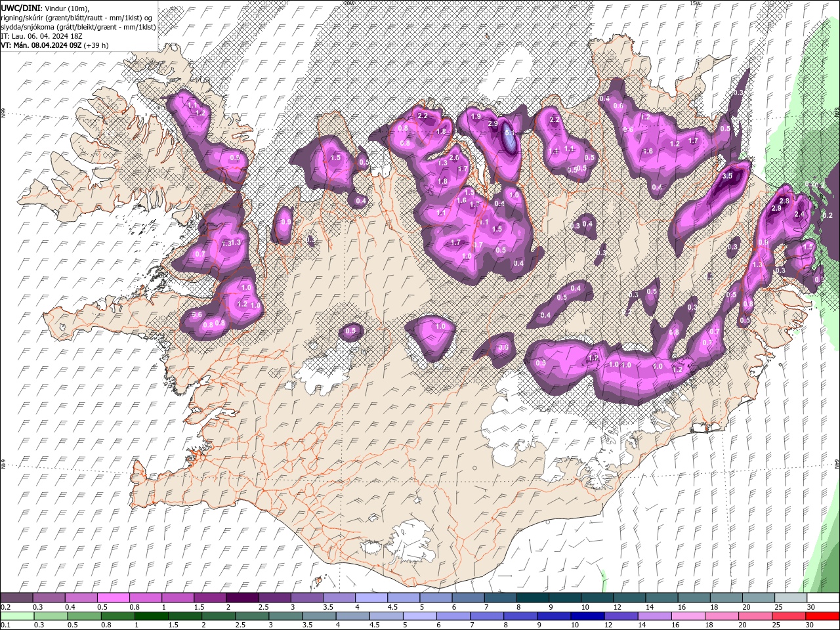Image resolution: width=840 pixels, height=630 pixels.
Task: Click top-row legend swatch between 0.2 and 0.3
Action: [x=17, y=598]
